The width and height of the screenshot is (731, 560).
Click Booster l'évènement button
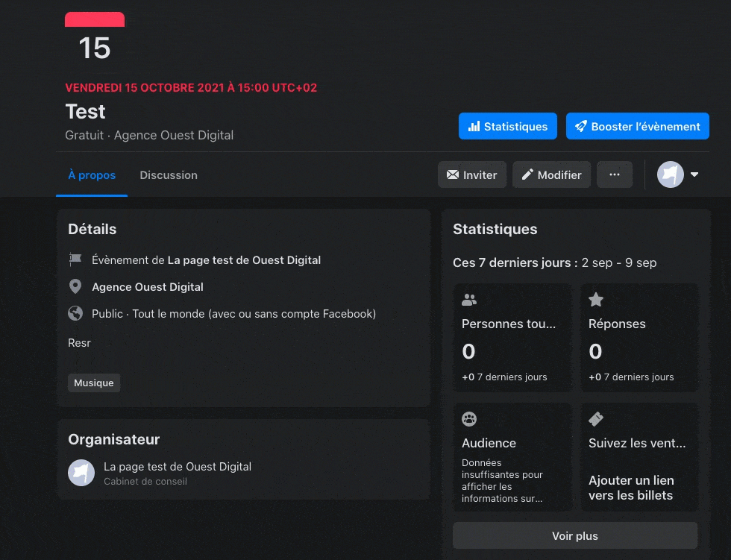637,126
